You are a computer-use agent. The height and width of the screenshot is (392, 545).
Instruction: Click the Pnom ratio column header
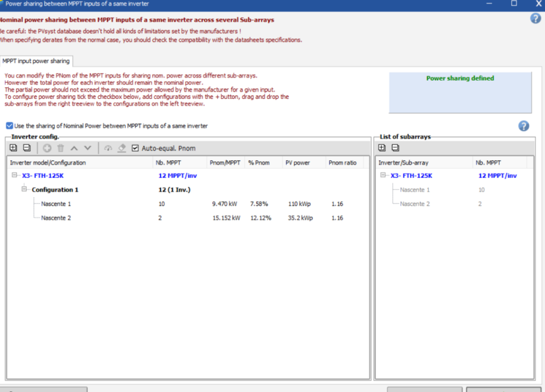tap(343, 162)
